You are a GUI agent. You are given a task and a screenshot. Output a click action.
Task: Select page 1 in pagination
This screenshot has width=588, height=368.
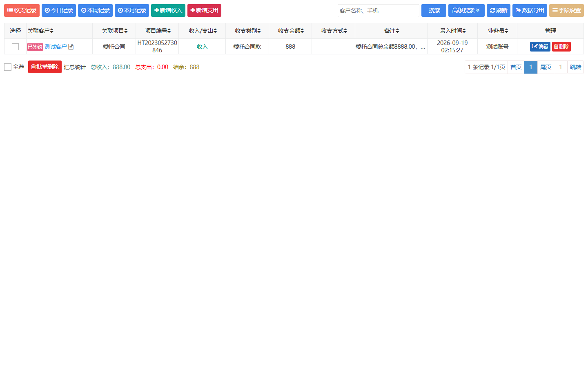coord(530,67)
